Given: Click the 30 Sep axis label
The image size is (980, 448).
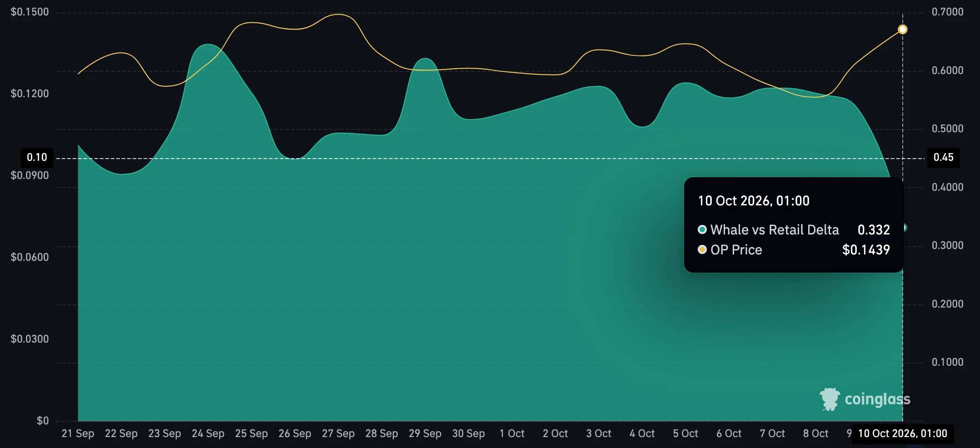Looking at the screenshot, I should point(469,433).
